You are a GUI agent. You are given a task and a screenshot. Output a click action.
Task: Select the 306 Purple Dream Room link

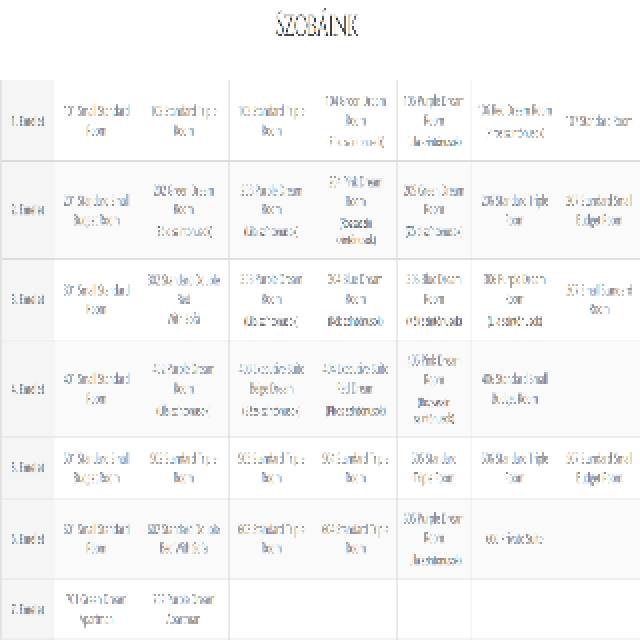pyautogui.click(x=515, y=289)
